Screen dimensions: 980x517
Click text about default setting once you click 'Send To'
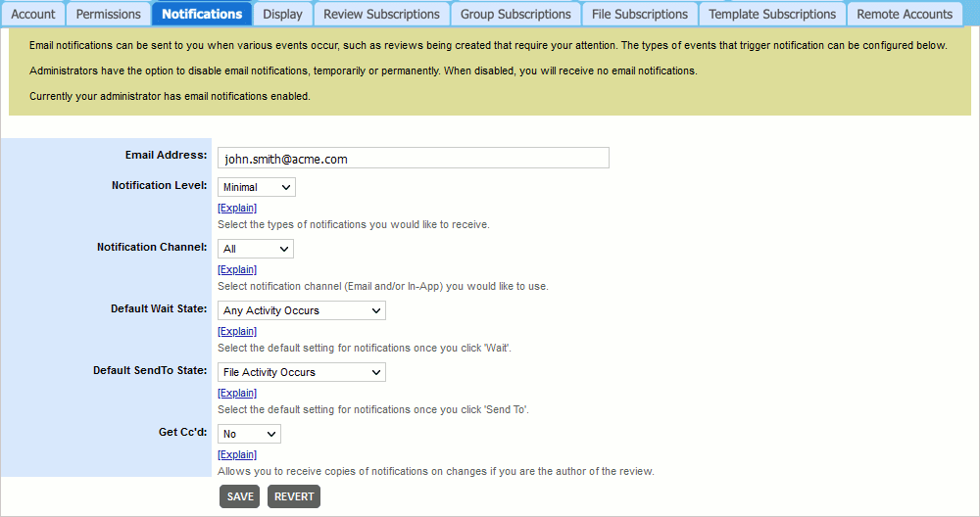click(x=373, y=410)
